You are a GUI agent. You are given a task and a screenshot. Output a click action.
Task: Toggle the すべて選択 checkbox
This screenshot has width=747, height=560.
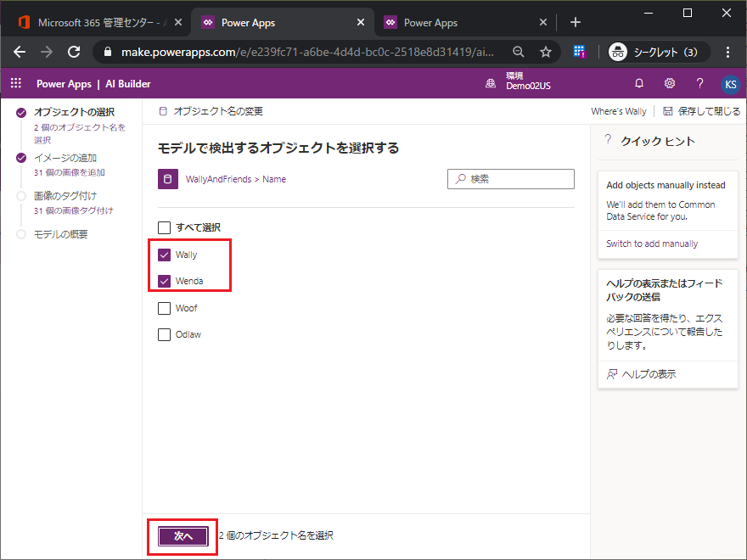(x=164, y=227)
